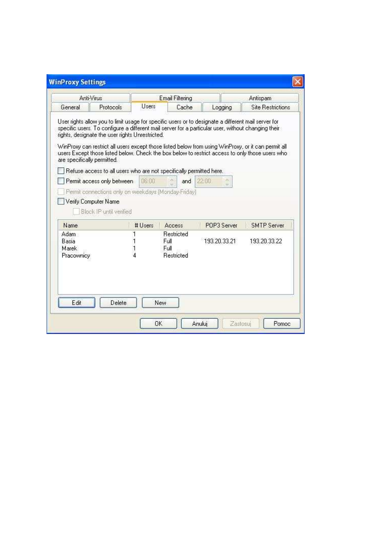Viewport: 392px width, 555px height.
Task: Open the Logging tab
Action: tap(221, 107)
